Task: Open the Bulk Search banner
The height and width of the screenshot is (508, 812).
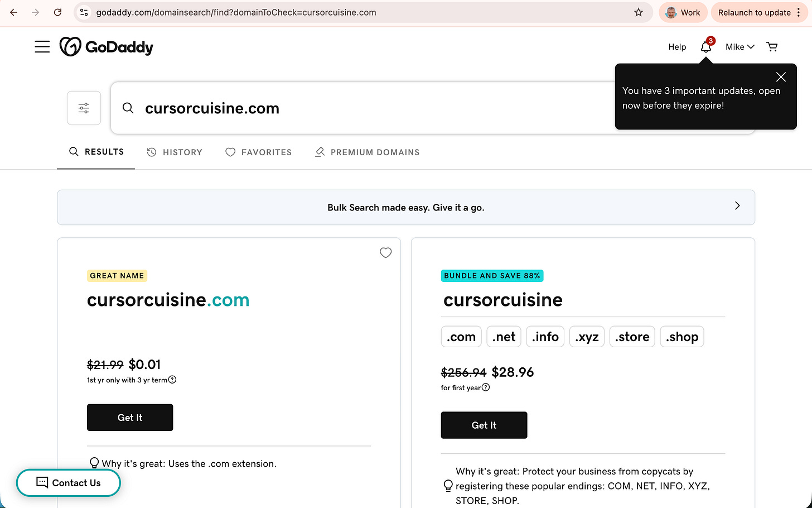Action: point(406,208)
